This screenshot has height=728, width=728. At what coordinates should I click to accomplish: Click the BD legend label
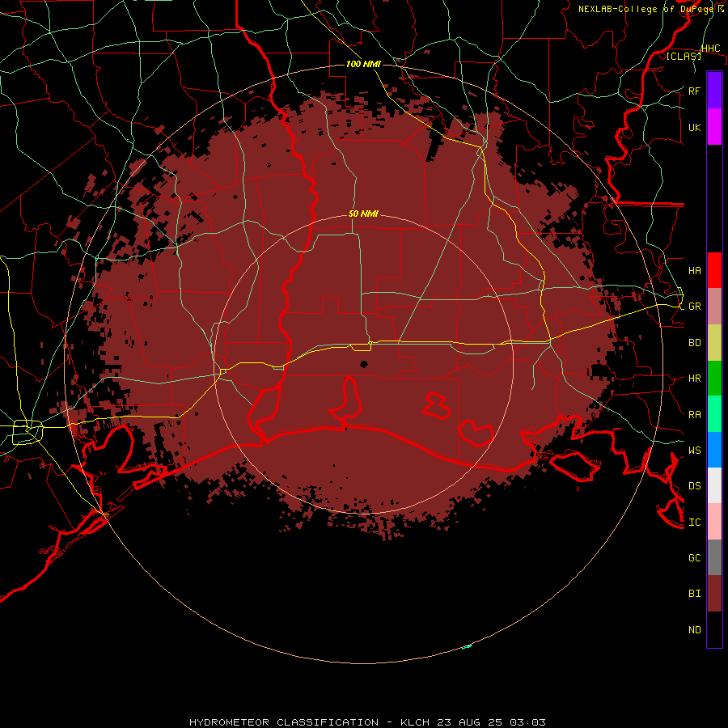coord(694,343)
